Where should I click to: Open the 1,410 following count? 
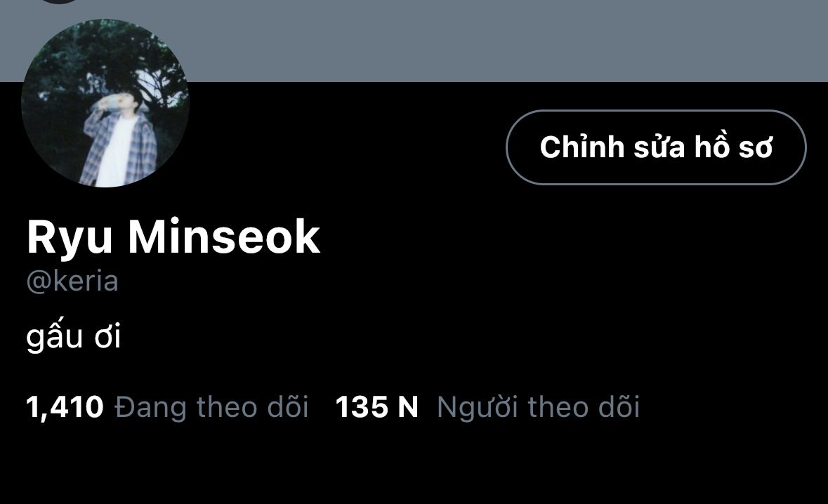tap(65, 407)
